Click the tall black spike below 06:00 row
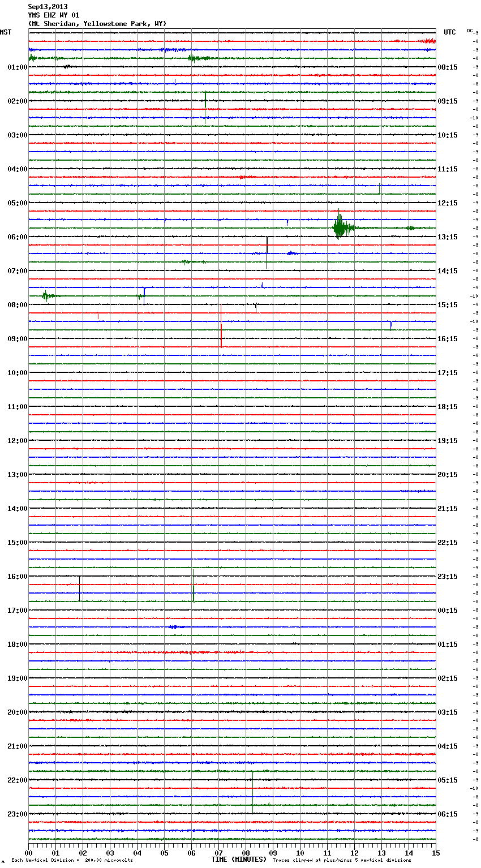Screen dimensions: 481x868 [267, 252]
